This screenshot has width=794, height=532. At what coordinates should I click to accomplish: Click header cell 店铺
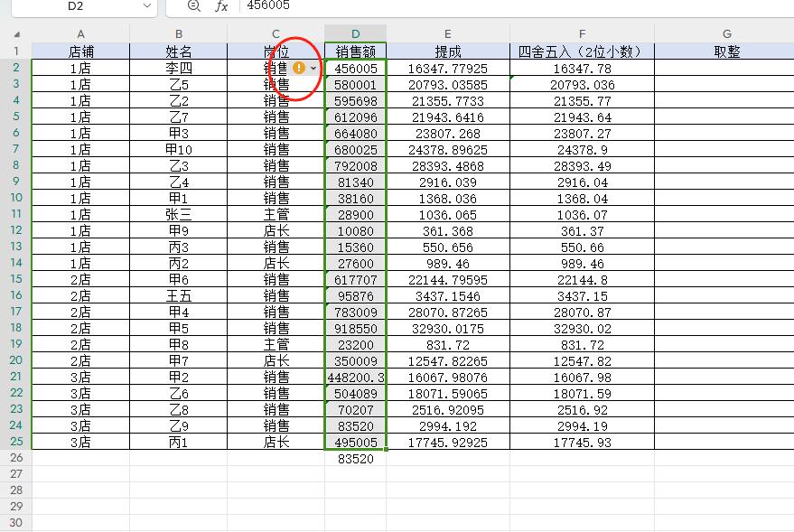(80, 51)
